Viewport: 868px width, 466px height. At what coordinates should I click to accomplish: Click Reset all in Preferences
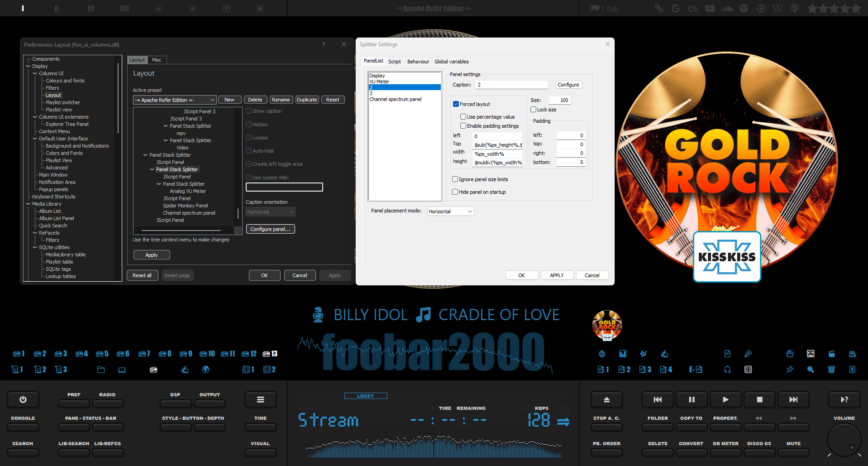142,275
